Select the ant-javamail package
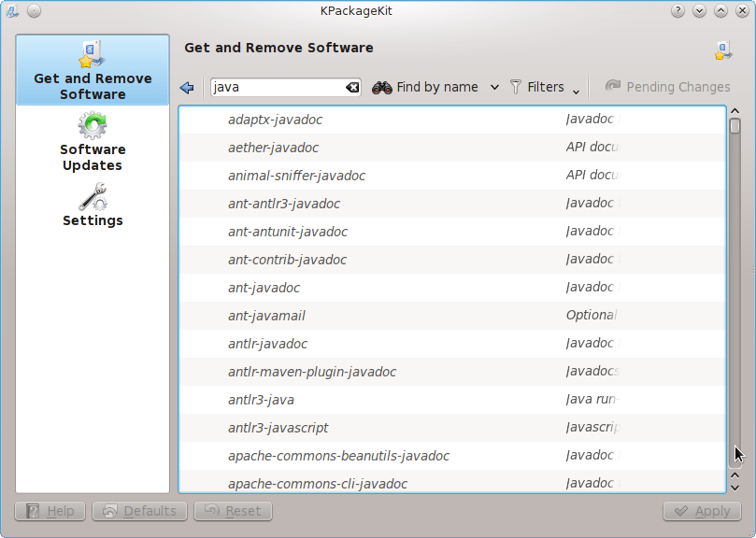 point(452,316)
